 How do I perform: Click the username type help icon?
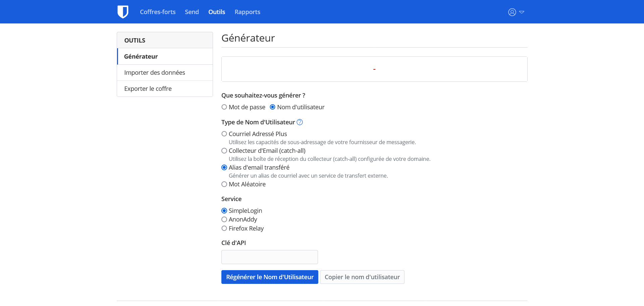(300, 122)
